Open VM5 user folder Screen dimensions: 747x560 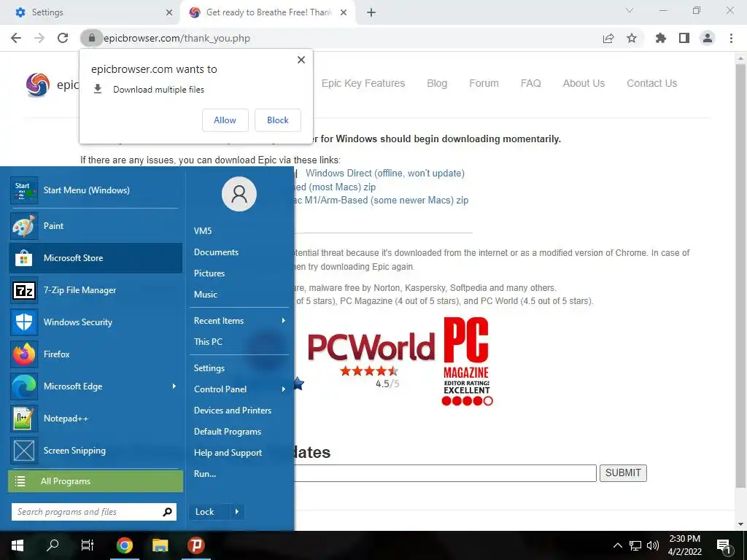(203, 231)
